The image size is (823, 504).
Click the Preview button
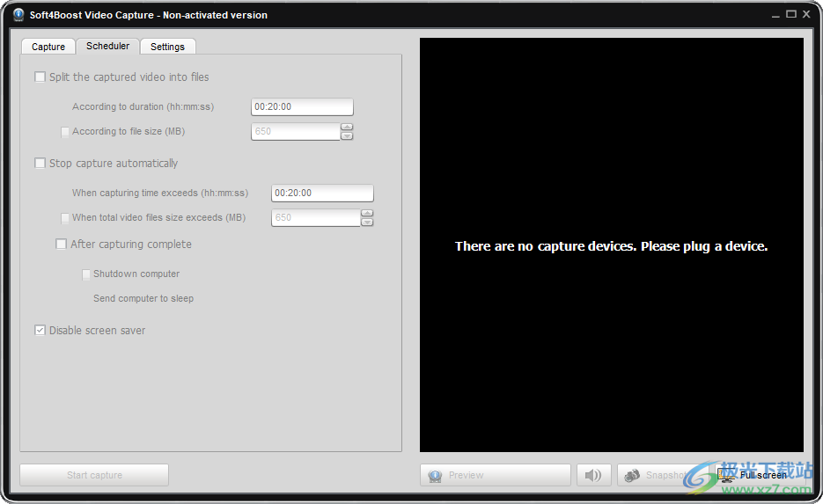coord(495,475)
